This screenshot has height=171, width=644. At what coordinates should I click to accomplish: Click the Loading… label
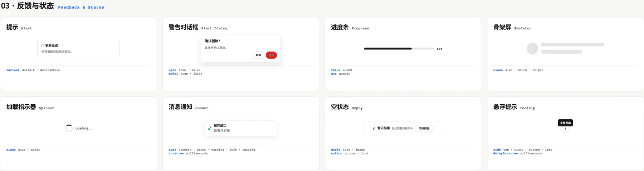83,128
